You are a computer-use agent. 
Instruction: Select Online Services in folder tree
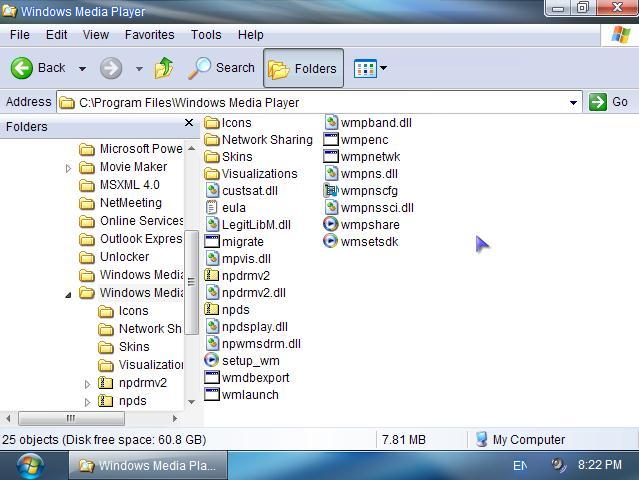pos(131,221)
